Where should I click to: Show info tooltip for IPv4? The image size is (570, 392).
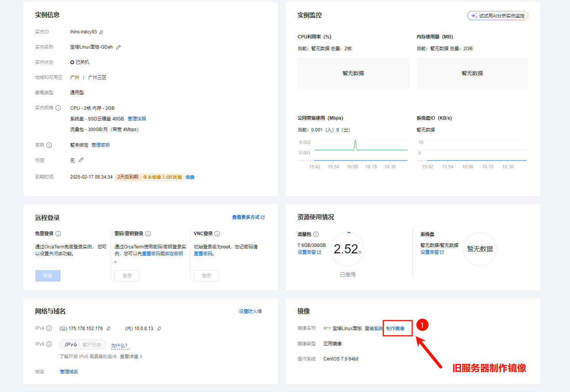[49, 328]
